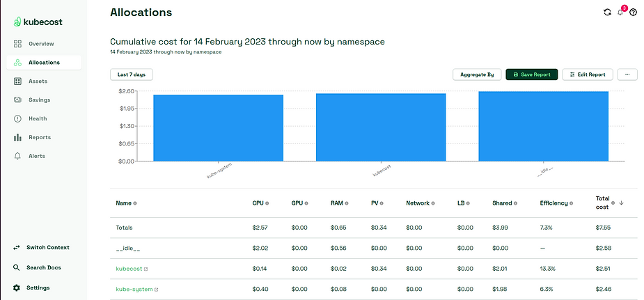Sort table by Efficiency column header

[553, 203]
